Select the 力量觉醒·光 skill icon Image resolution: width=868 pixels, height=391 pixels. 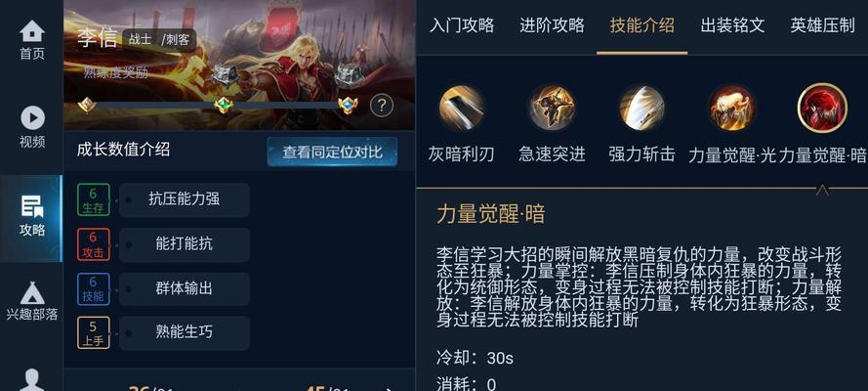pyautogui.click(x=732, y=108)
